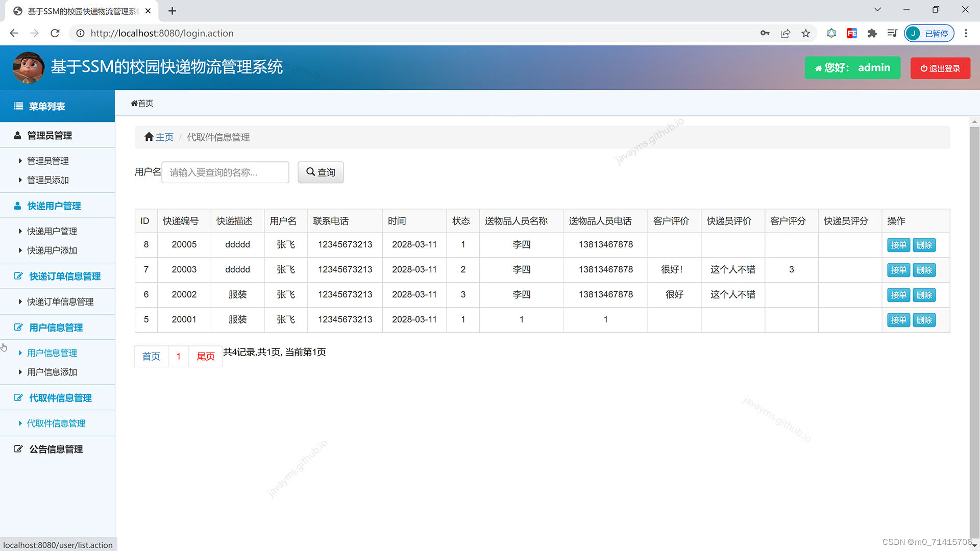Click the red 退出登录 logout button
This screenshot has height=551, width=980.
pos(940,68)
